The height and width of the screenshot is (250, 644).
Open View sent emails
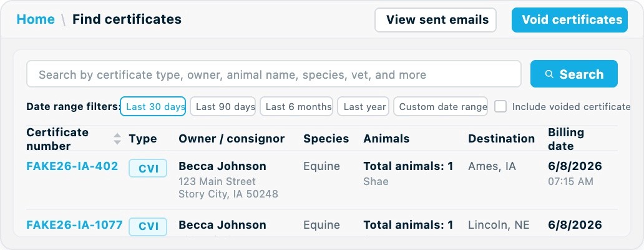[436, 20]
